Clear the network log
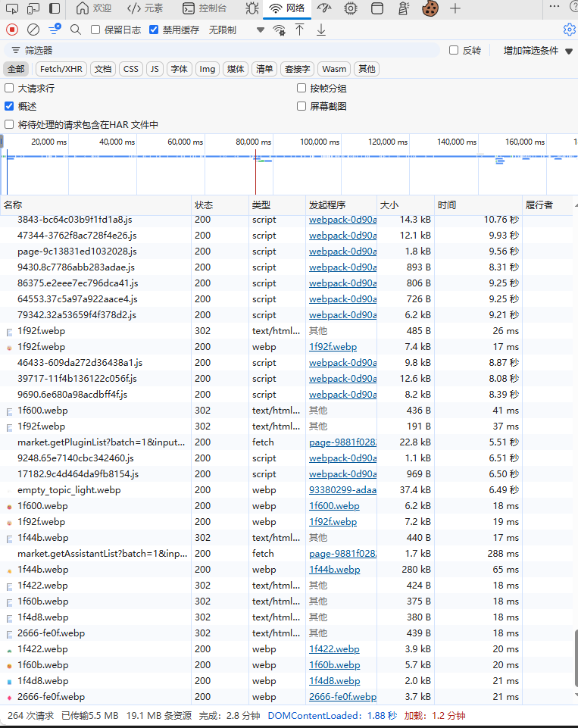 coord(33,30)
